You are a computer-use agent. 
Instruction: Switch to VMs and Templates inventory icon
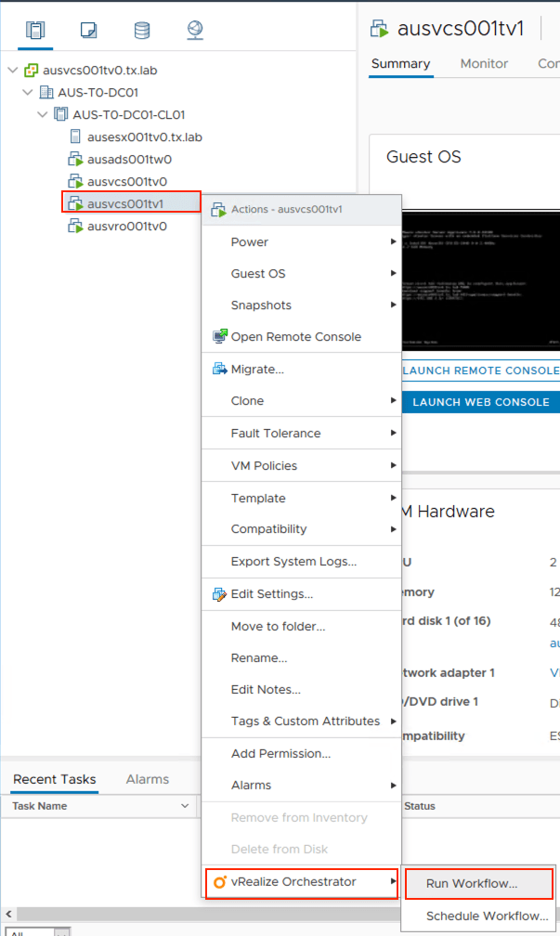88,31
